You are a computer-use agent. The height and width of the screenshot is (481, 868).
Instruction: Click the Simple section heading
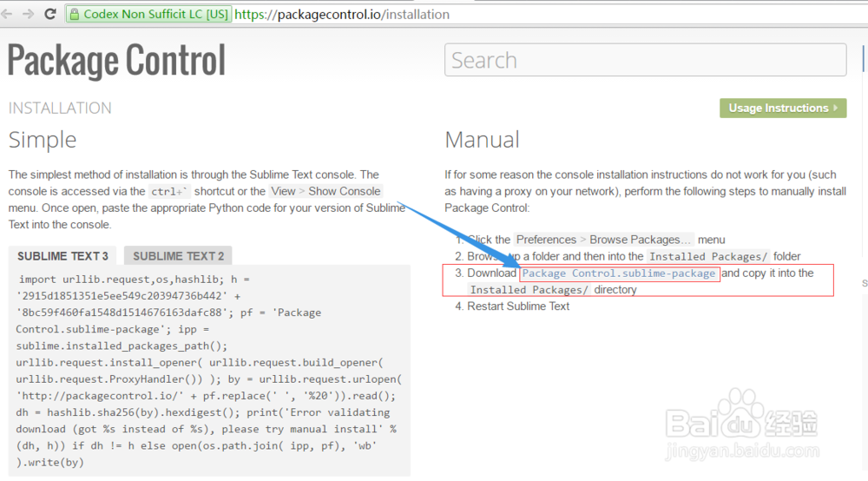[42, 140]
